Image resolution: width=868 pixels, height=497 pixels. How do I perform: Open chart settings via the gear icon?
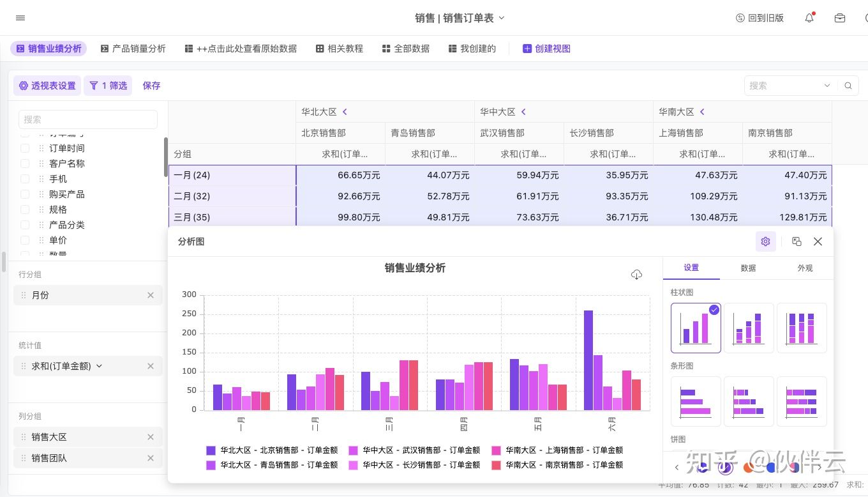(x=765, y=241)
